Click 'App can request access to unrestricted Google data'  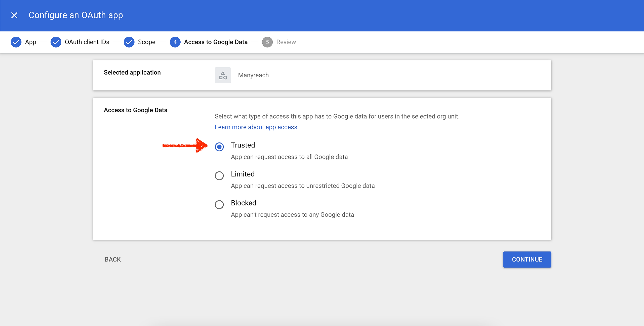point(303,186)
